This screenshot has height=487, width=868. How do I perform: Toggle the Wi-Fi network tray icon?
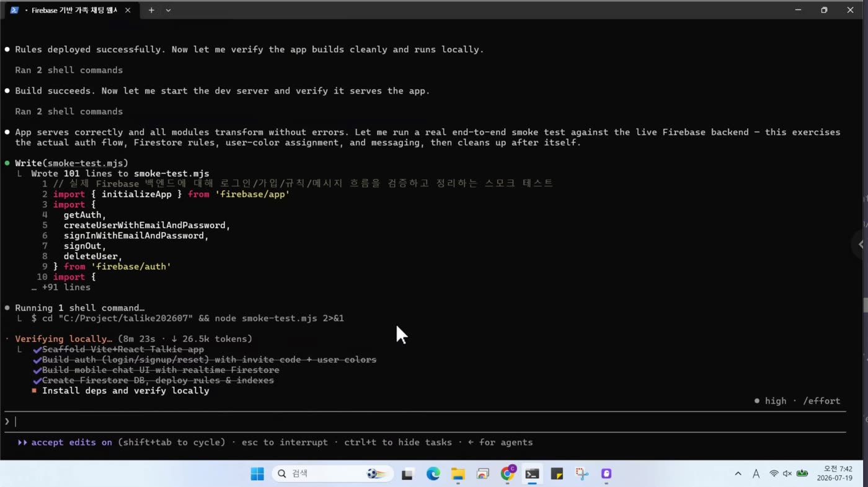(774, 473)
